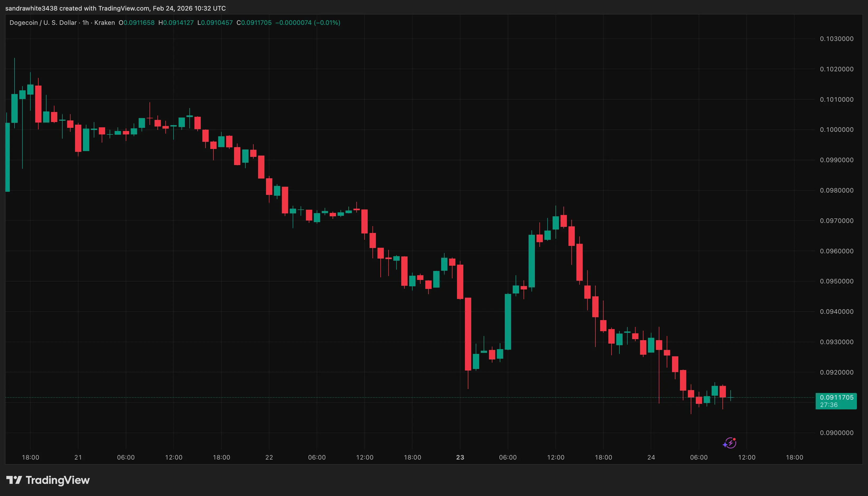Click the L low value in the legend
This screenshot has width=868, height=496.
pyautogui.click(x=216, y=23)
